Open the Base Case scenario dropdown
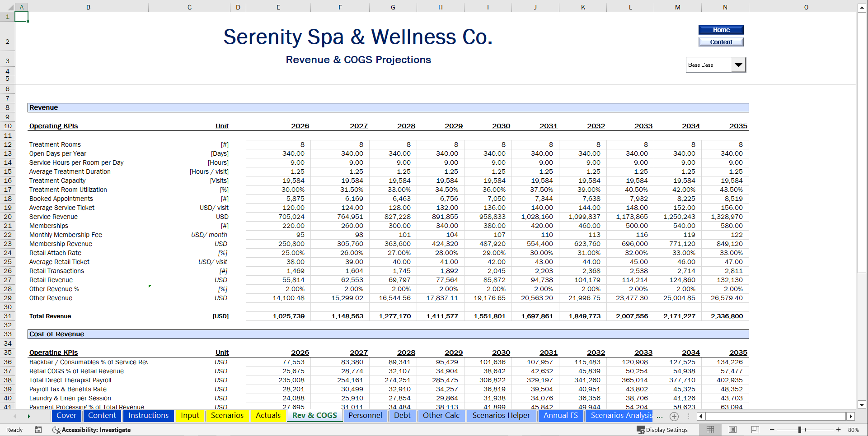Image resolution: width=868 pixels, height=436 pixels. (x=738, y=64)
